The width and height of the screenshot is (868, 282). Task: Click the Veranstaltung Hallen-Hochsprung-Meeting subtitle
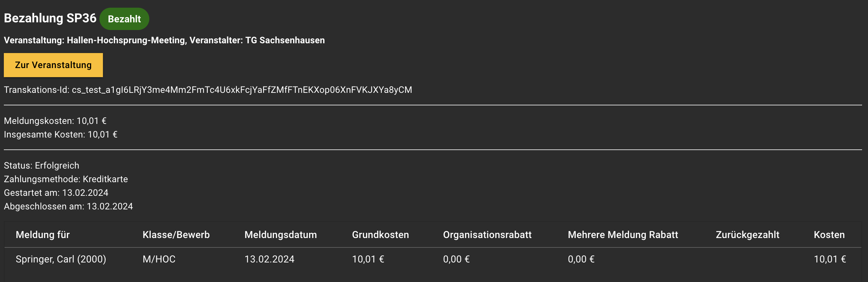coord(164,40)
